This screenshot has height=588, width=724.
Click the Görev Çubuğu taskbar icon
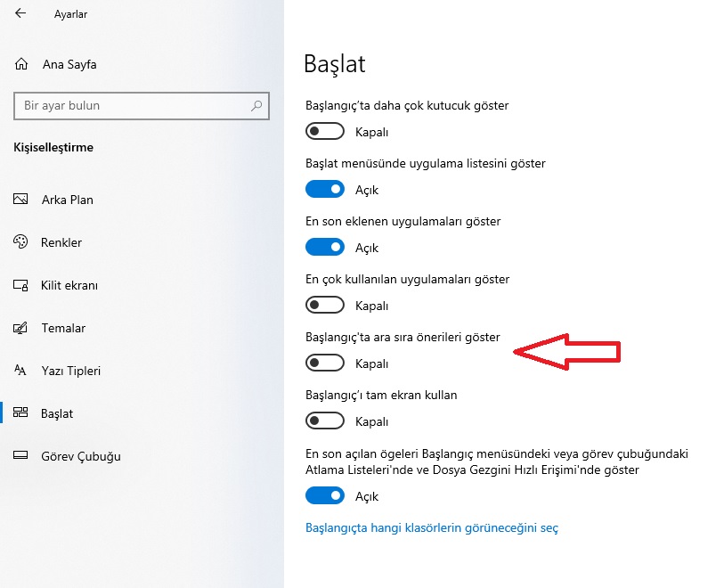coord(21,456)
